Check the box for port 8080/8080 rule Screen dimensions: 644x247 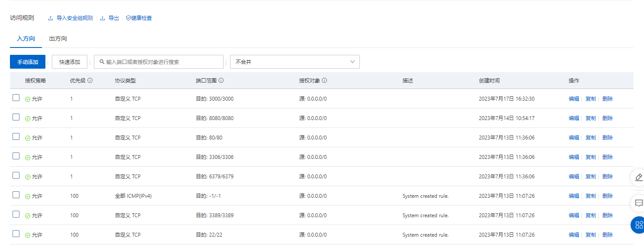point(16,117)
